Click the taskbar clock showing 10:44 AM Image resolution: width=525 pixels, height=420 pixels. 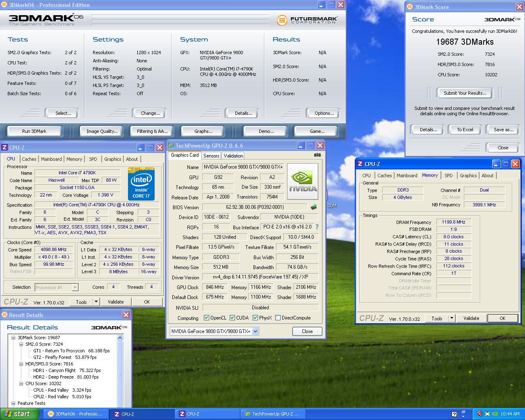(510, 414)
